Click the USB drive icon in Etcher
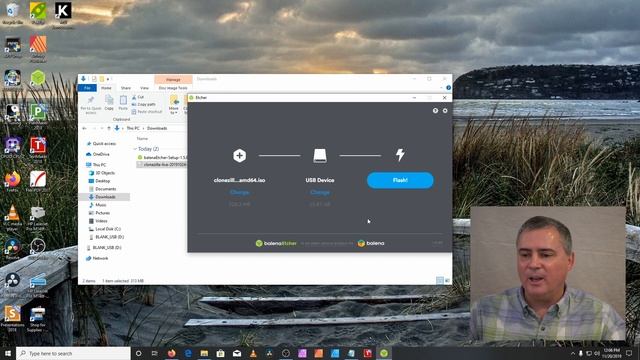 coord(320,156)
